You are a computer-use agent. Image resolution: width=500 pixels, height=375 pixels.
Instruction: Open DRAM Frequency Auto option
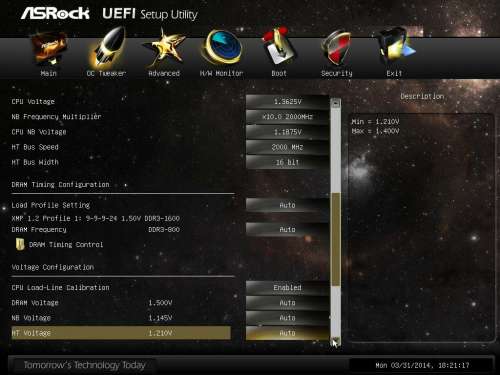pyautogui.click(x=287, y=230)
